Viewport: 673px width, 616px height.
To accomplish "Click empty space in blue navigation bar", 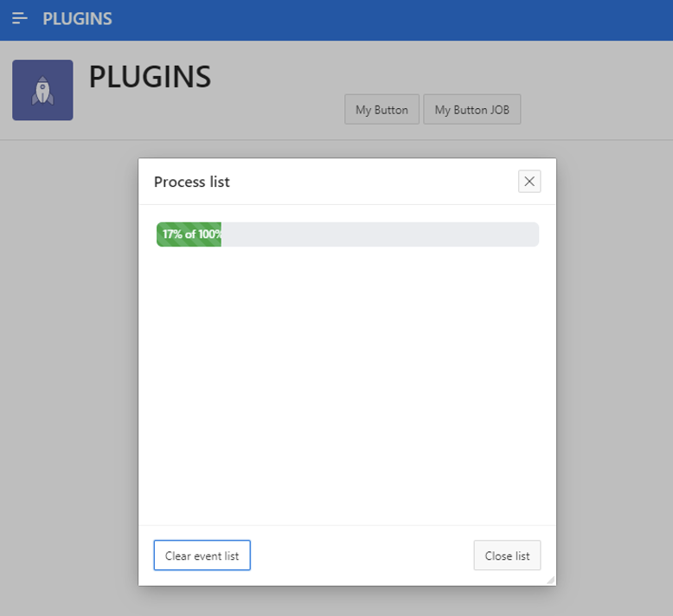I will click(x=387, y=19).
